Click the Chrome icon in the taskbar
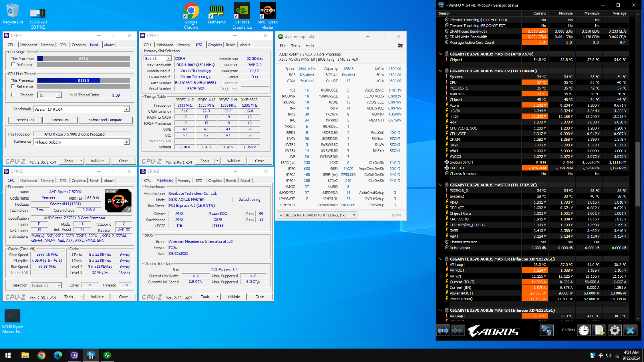 (x=41, y=355)
